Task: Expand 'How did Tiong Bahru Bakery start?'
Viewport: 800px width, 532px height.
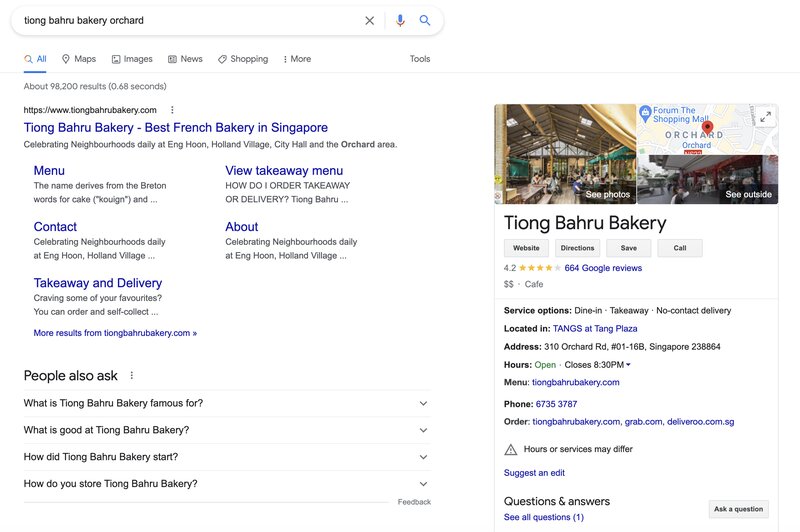Action: pyautogui.click(x=227, y=457)
